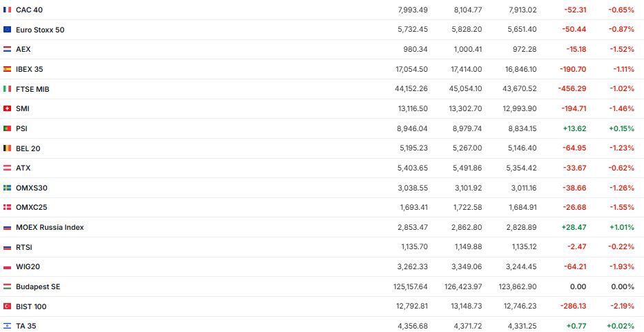Image resolution: width=644 pixels, height=332 pixels.
Task: Click the Spanish flag next to IBEX 35
Action: pos(7,69)
